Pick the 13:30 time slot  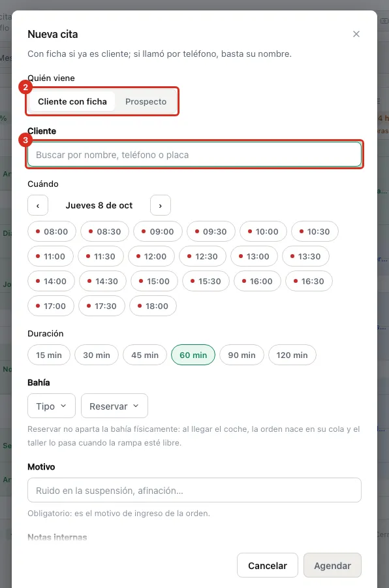(x=306, y=256)
